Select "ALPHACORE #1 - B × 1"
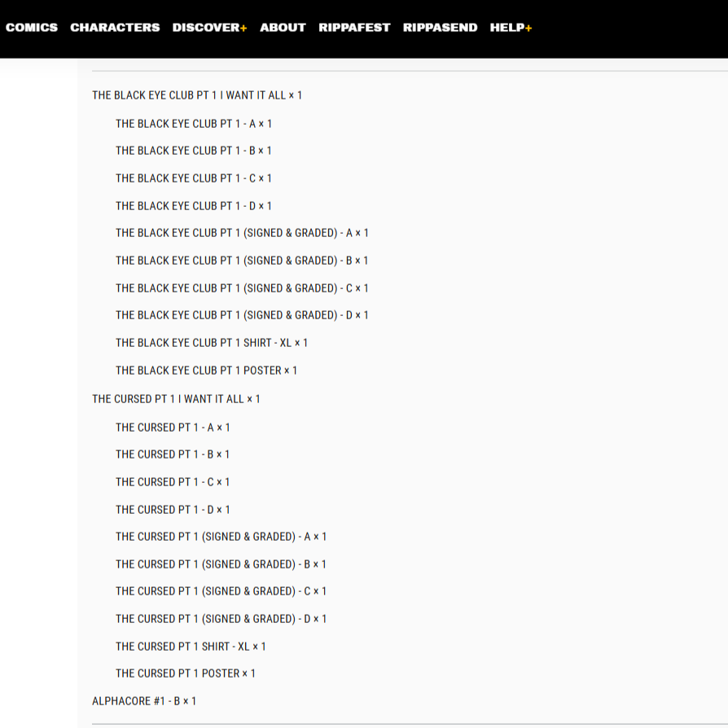 pos(144,701)
